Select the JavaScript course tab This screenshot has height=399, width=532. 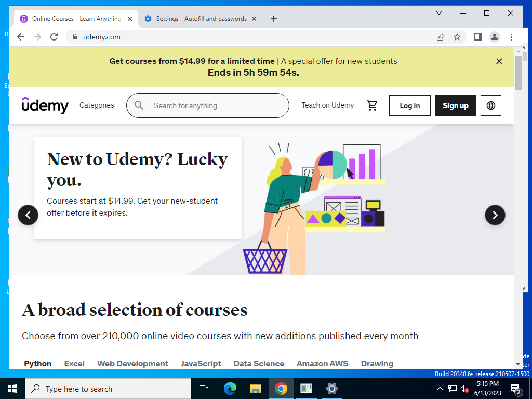pos(201,363)
